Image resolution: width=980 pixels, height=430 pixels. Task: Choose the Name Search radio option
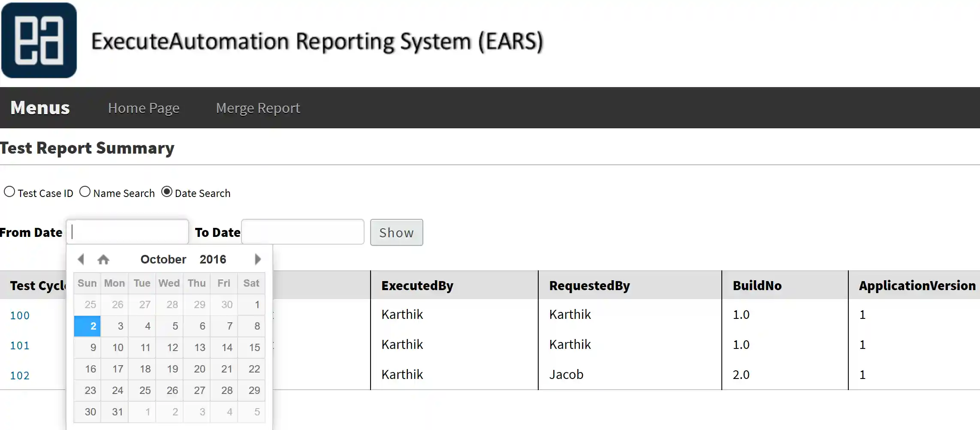(85, 192)
